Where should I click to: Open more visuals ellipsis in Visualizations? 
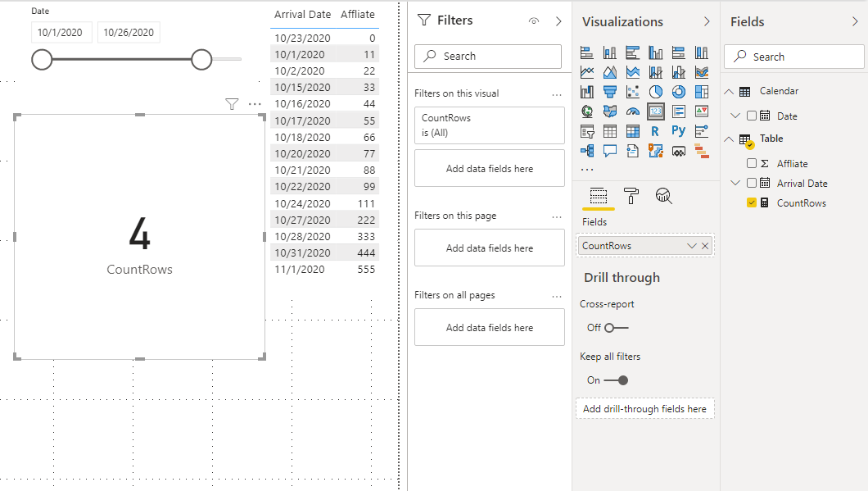tap(587, 170)
